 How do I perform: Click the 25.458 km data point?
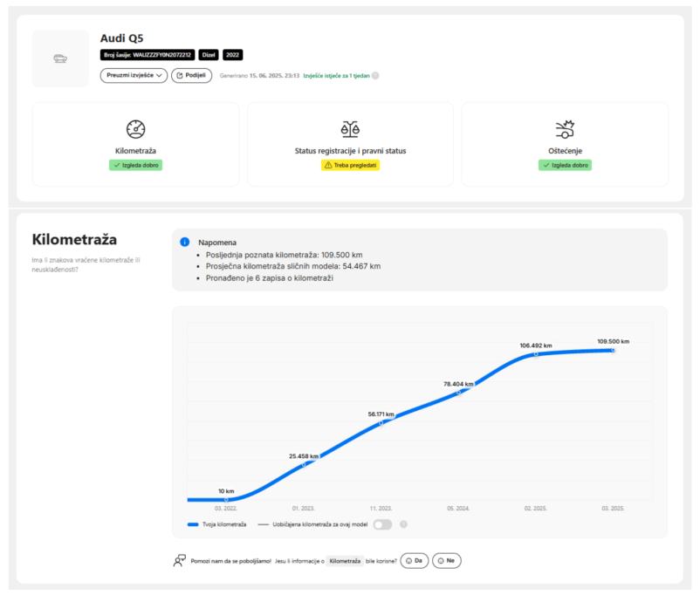point(304,464)
